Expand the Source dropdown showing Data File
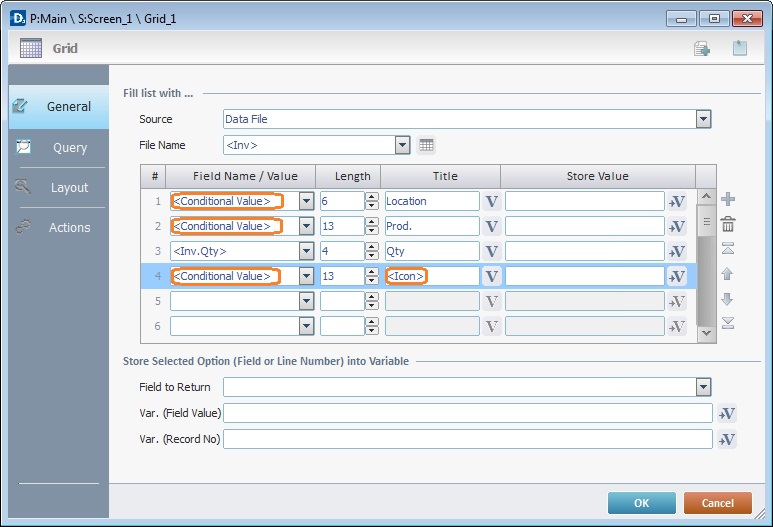This screenshot has width=773, height=527. click(x=703, y=119)
